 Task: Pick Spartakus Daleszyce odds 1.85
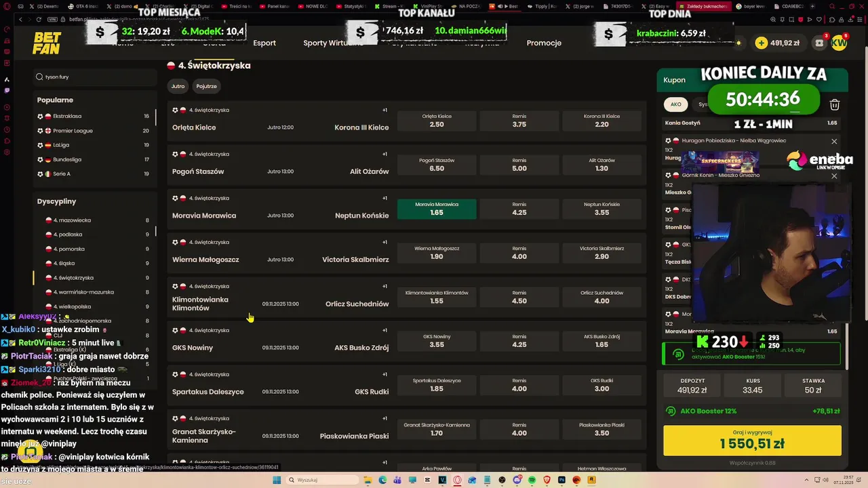point(437,385)
